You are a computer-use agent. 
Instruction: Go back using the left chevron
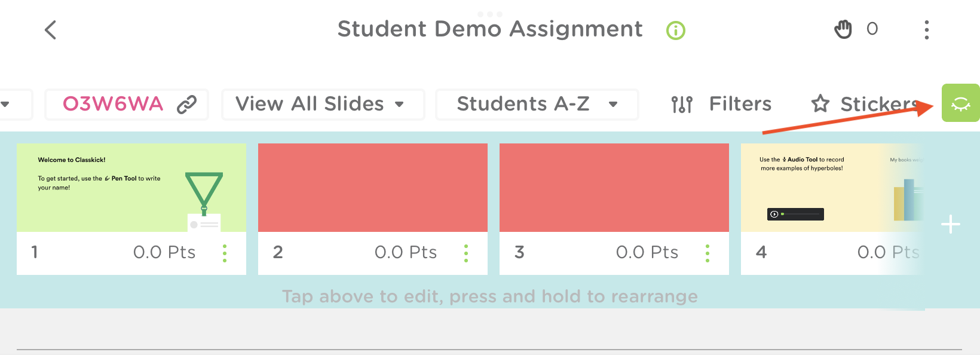[x=51, y=30]
